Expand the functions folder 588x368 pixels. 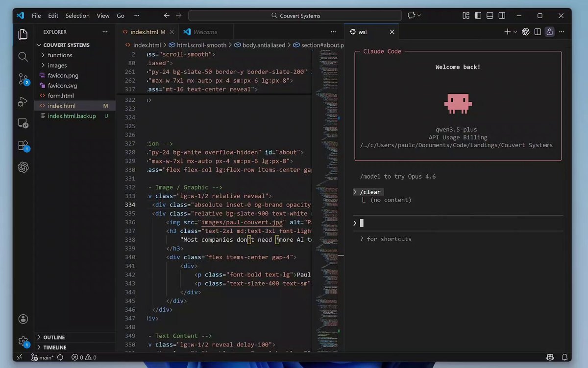coord(60,55)
